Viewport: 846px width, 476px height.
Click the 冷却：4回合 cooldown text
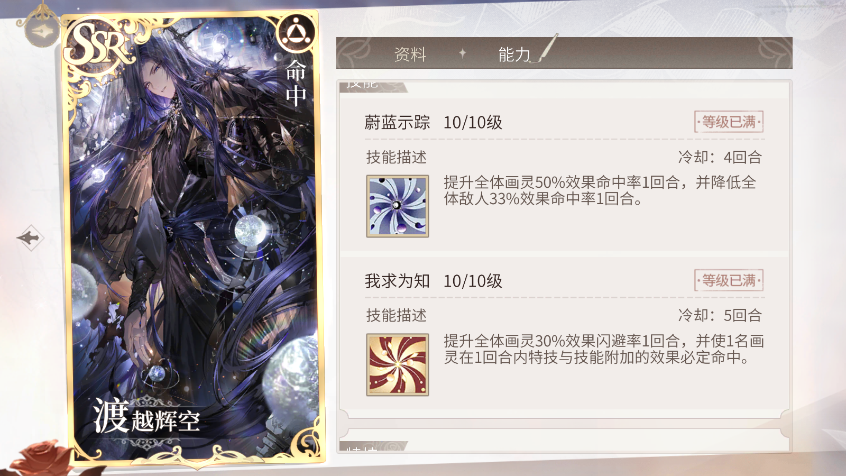tap(720, 158)
